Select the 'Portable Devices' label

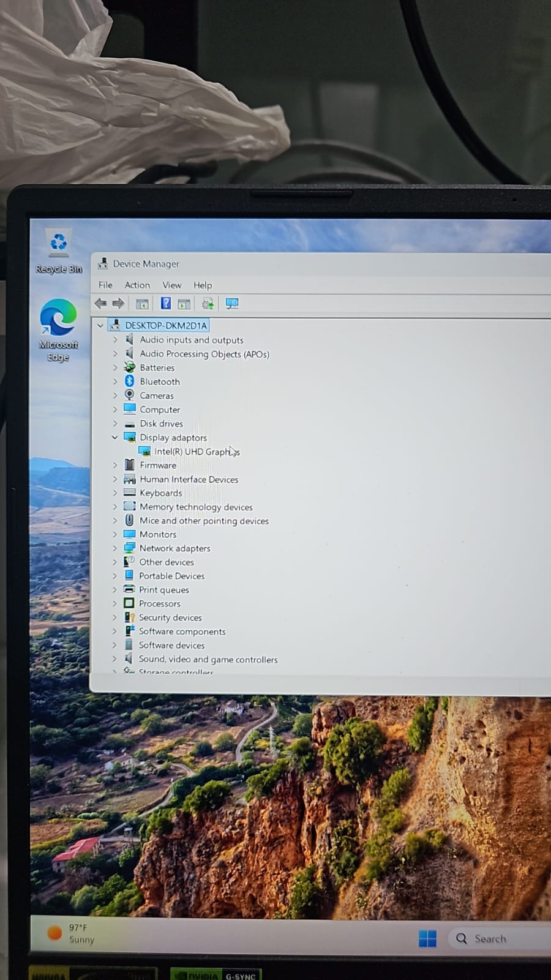point(171,576)
